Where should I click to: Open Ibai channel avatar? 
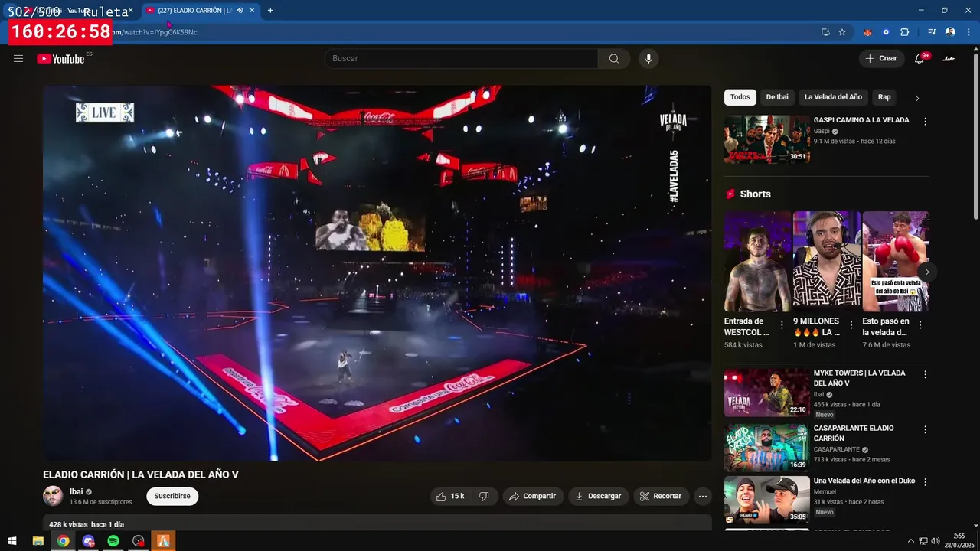click(x=53, y=496)
